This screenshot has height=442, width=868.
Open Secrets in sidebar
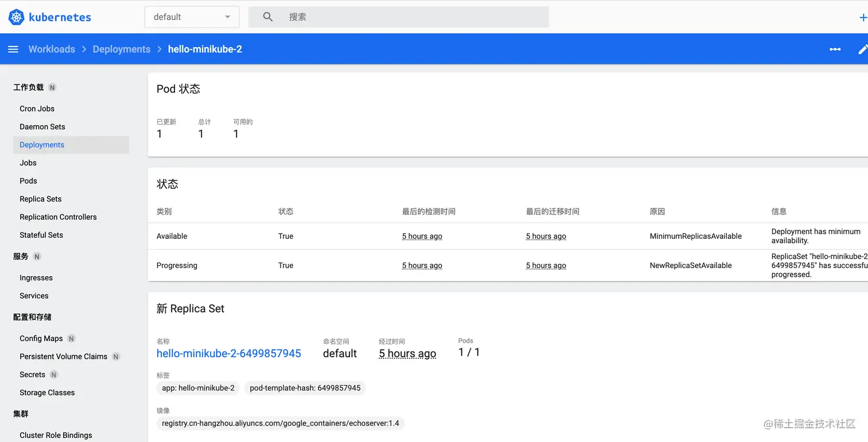point(32,375)
